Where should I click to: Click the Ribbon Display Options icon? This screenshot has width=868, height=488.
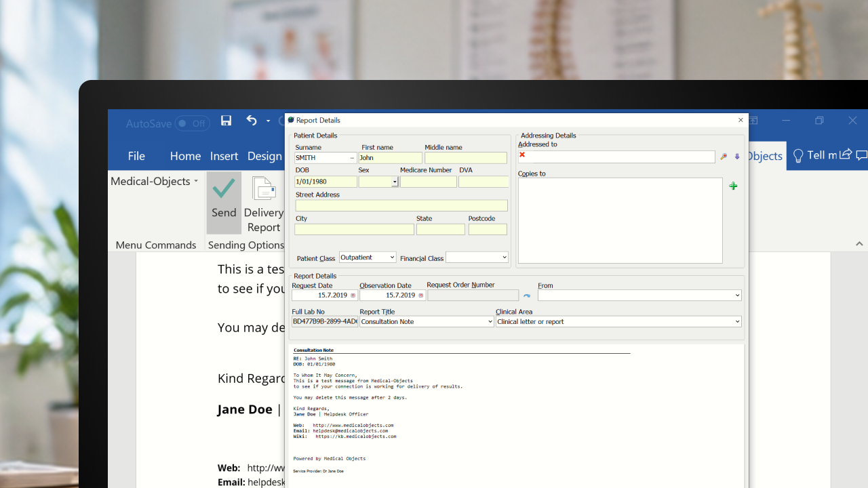pos(753,121)
